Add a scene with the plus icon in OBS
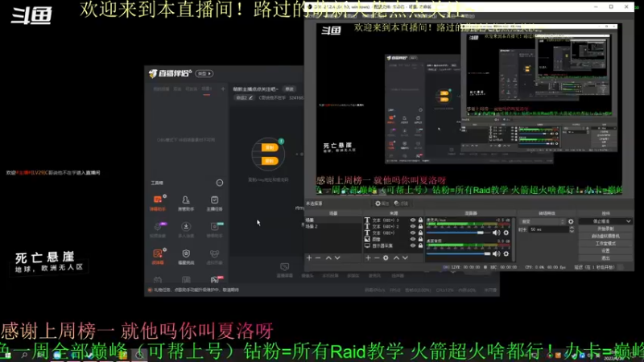Image resolution: width=644 pixels, height=362 pixels. click(309, 257)
